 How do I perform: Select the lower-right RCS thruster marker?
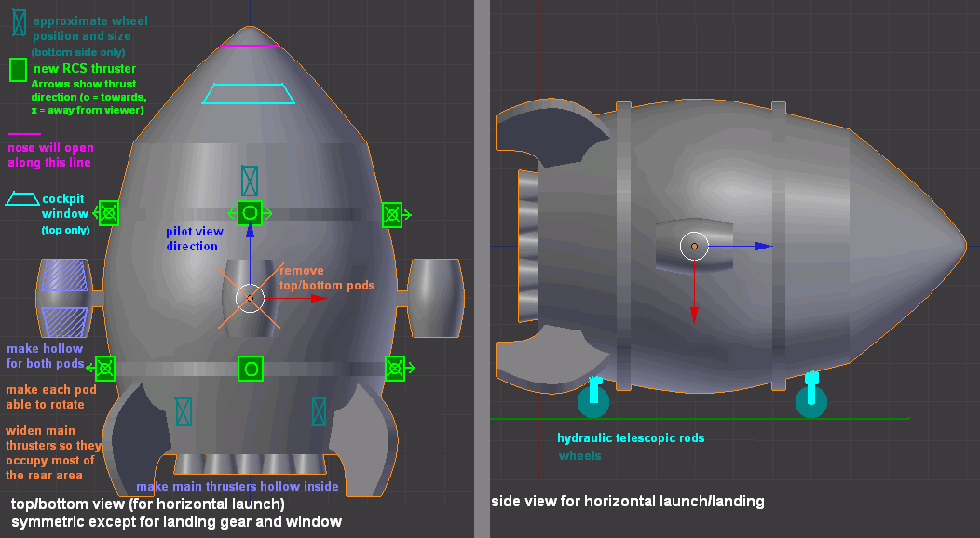coord(395,369)
